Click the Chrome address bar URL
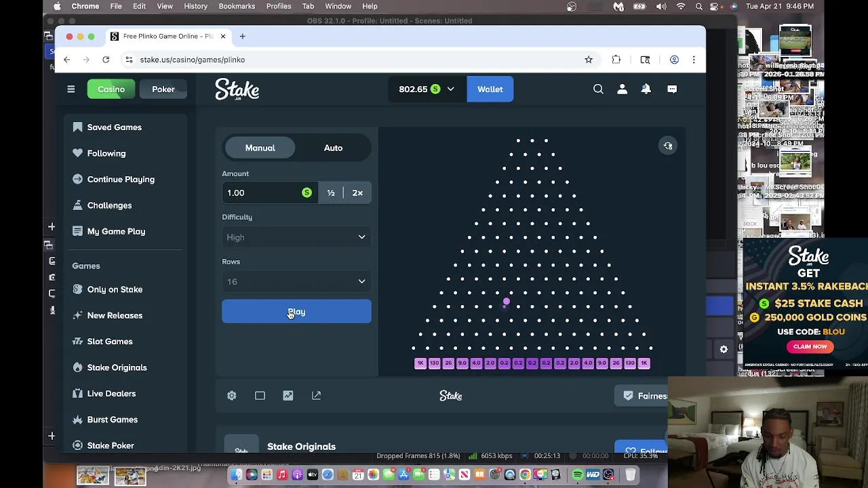Image resolution: width=868 pixels, height=488 pixels. tap(193, 60)
